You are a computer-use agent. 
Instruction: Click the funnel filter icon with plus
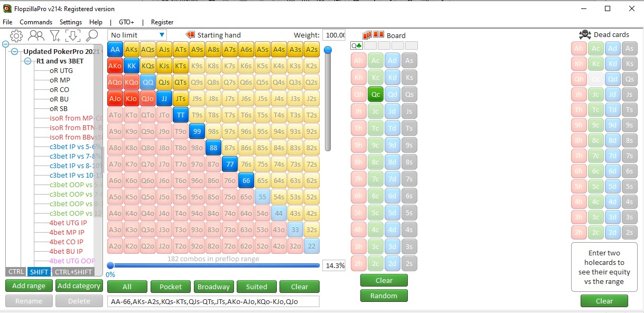point(55,35)
